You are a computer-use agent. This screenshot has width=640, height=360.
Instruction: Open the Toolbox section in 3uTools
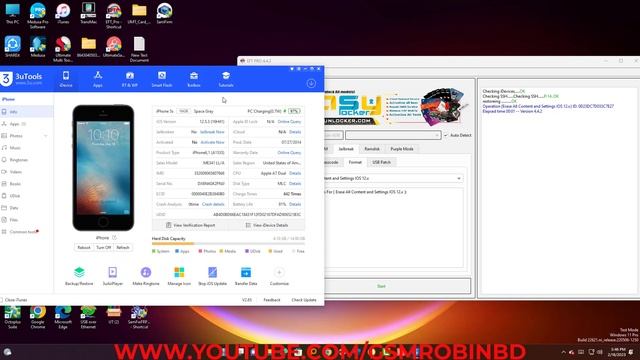tap(194, 79)
